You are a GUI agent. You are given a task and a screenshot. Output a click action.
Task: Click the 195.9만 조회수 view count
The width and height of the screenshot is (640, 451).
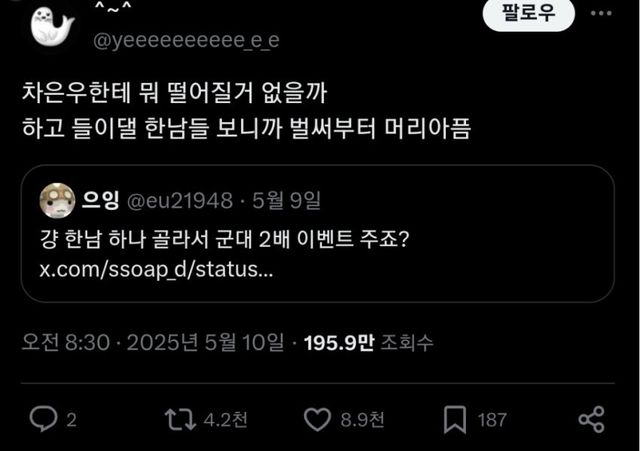pos(368,342)
